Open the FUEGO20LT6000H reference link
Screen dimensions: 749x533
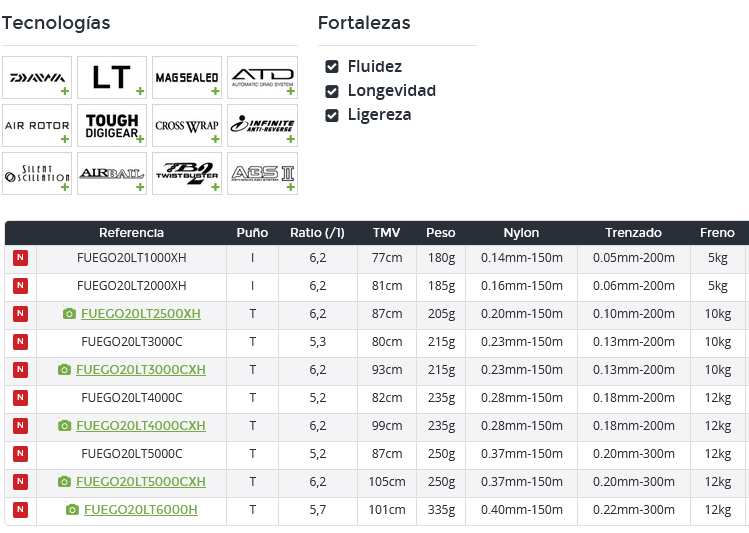[141, 510]
